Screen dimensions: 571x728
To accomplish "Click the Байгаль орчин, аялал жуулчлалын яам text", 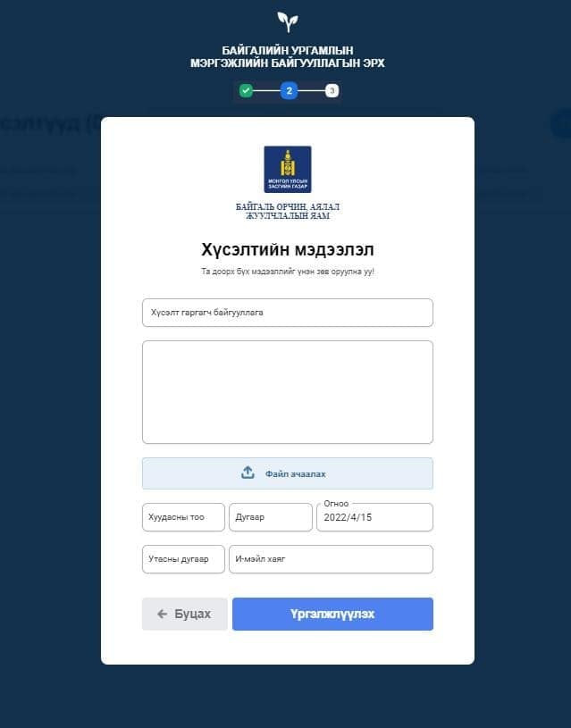I will pyautogui.click(x=288, y=211).
